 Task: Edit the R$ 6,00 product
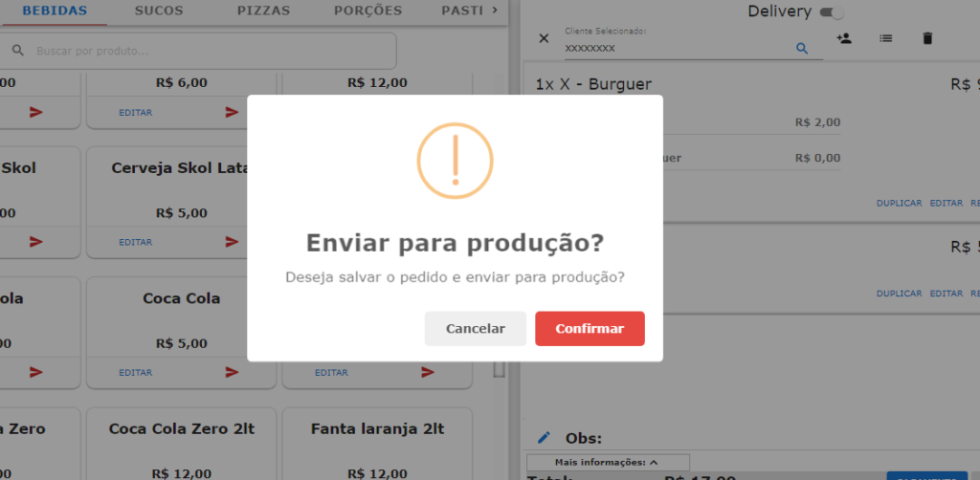click(136, 113)
